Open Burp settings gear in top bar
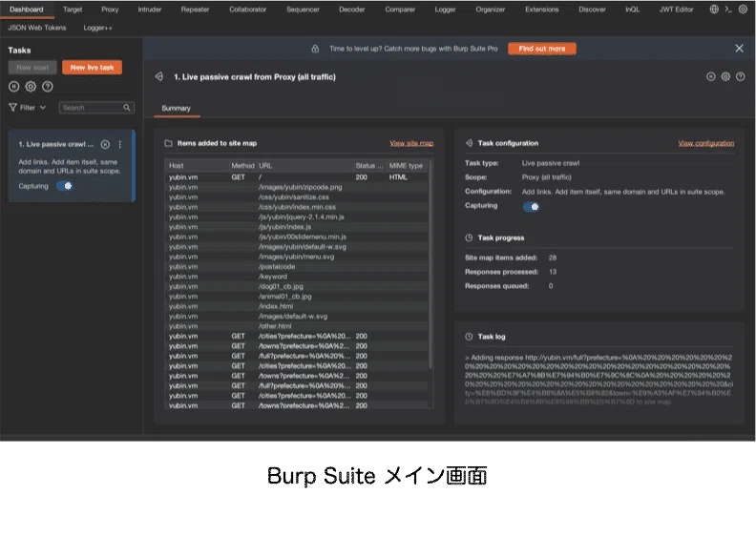The image size is (756, 536). click(743, 10)
